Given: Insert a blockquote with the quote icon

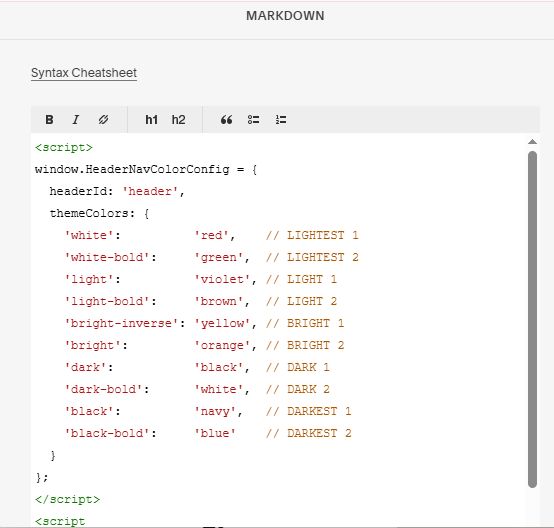Looking at the screenshot, I should coord(226,120).
